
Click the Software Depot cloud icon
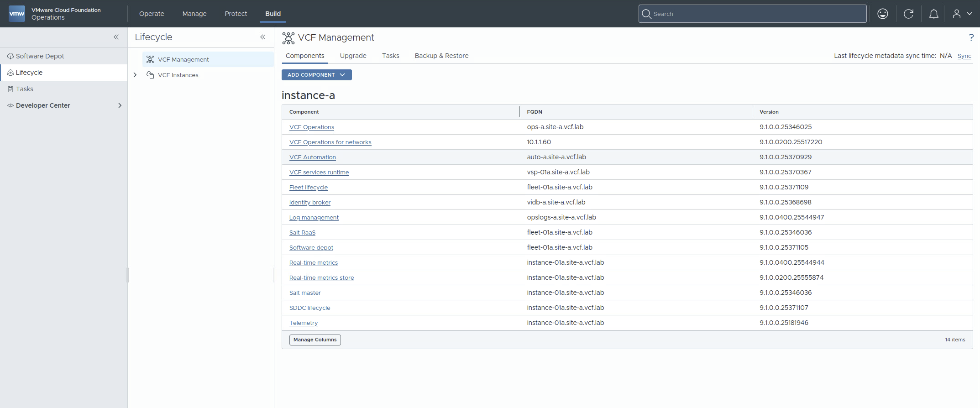point(10,56)
